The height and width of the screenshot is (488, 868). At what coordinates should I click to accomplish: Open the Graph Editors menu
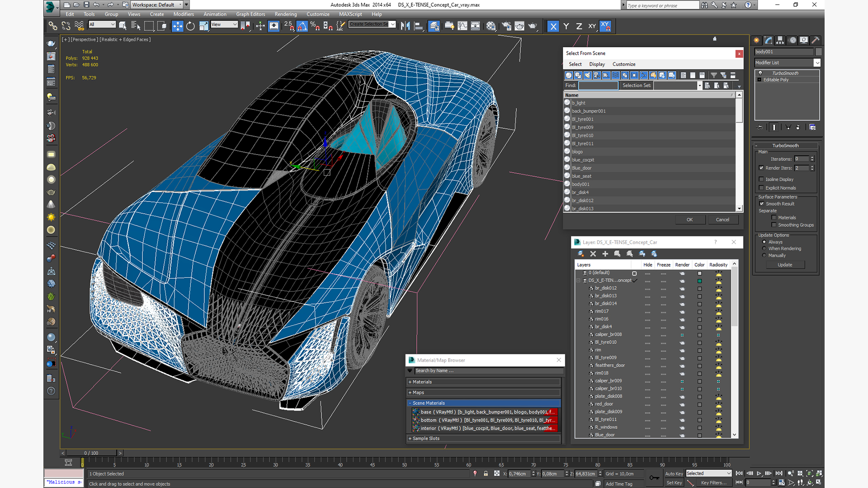(x=250, y=14)
